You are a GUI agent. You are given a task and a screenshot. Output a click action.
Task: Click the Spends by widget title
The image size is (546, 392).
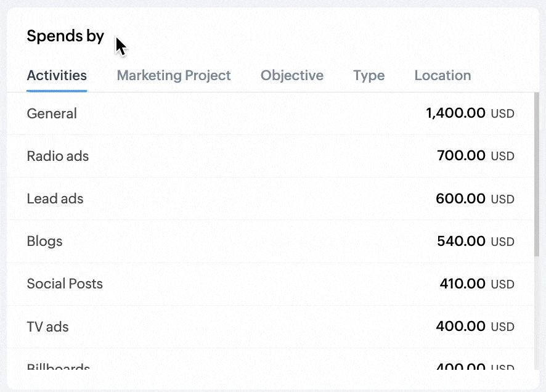tap(65, 36)
